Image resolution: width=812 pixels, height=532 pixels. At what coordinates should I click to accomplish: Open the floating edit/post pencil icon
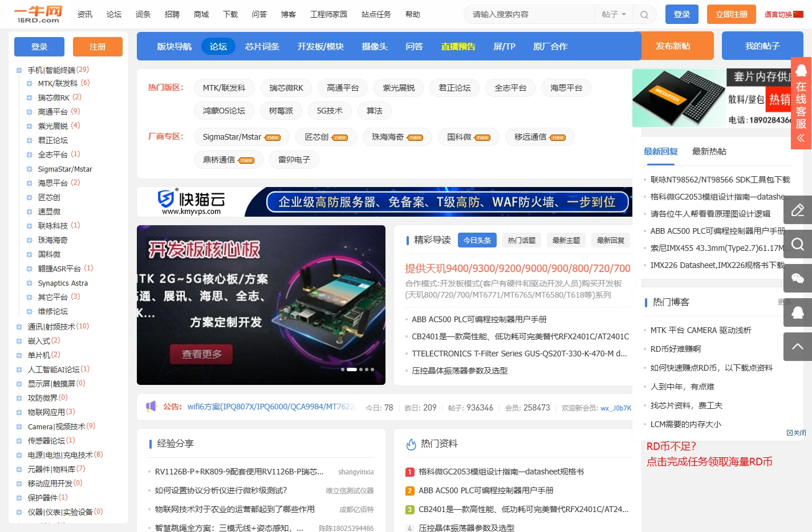[x=798, y=210]
